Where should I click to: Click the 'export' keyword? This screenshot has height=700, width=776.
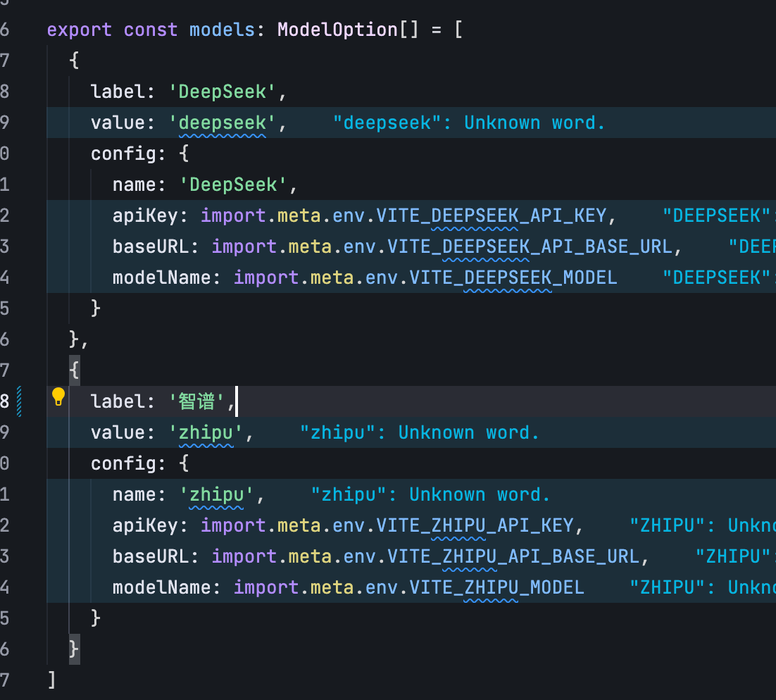(x=79, y=30)
